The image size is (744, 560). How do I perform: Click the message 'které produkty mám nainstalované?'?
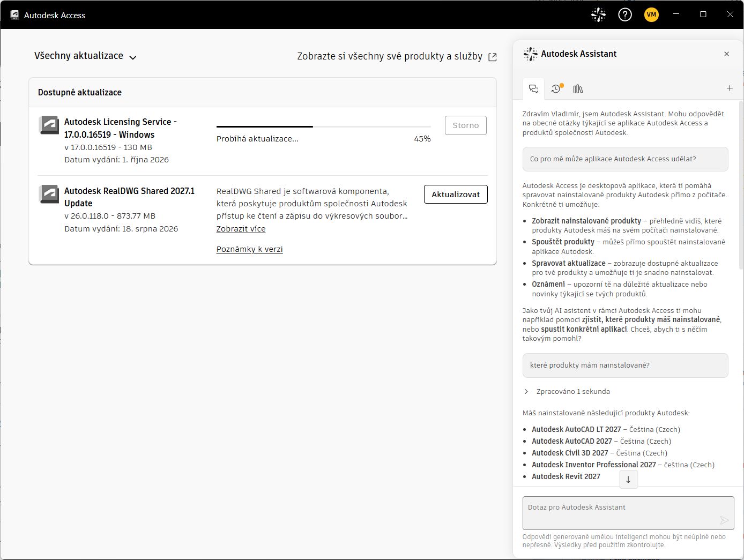point(626,365)
